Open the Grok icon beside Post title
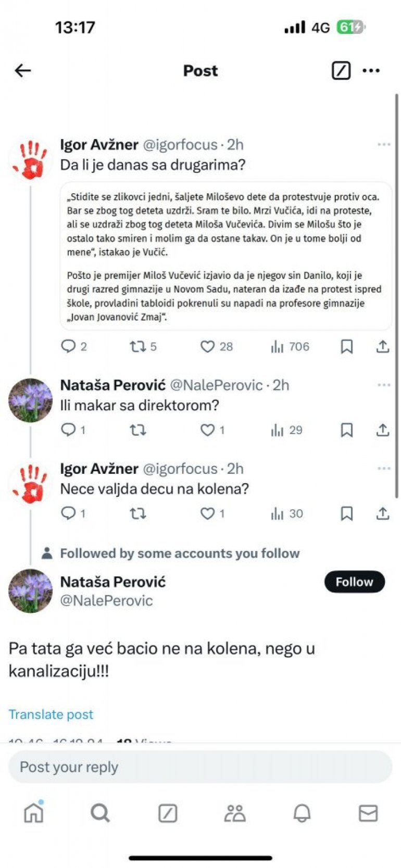Screen dimensions: 401x868 coord(341,70)
